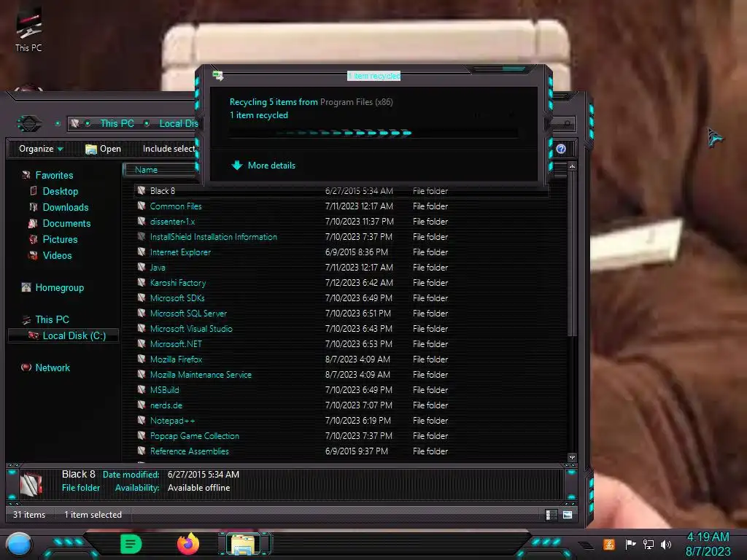The width and height of the screenshot is (747, 560).
Task: Select the nerds.de folder
Action: (x=166, y=405)
